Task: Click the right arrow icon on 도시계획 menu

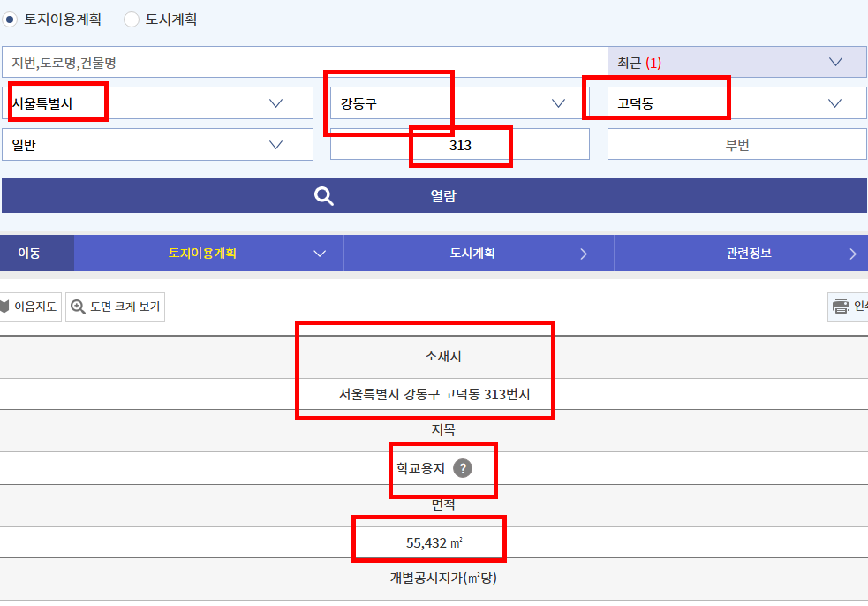Action: click(583, 253)
